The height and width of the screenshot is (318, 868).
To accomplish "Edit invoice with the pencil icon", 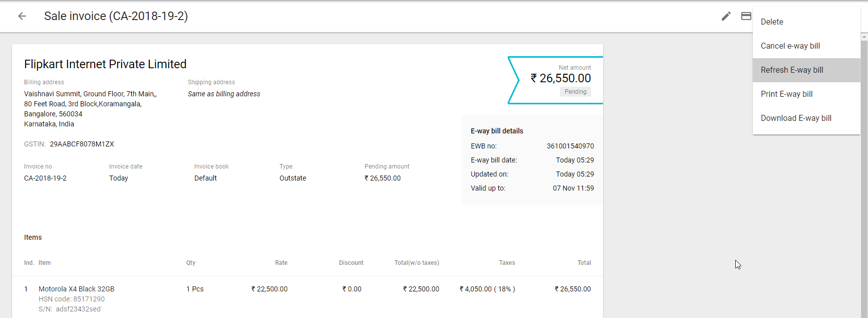I will [x=726, y=16].
